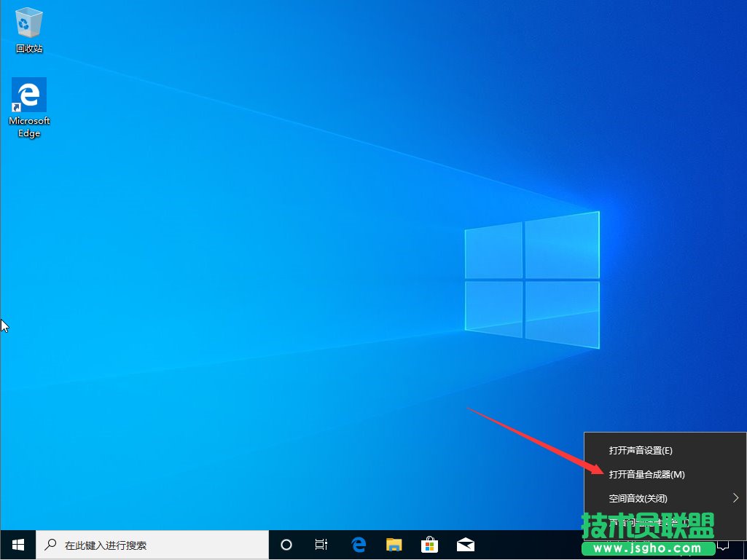Open the Recycle Bin (回收站) desktop icon

coord(28,22)
